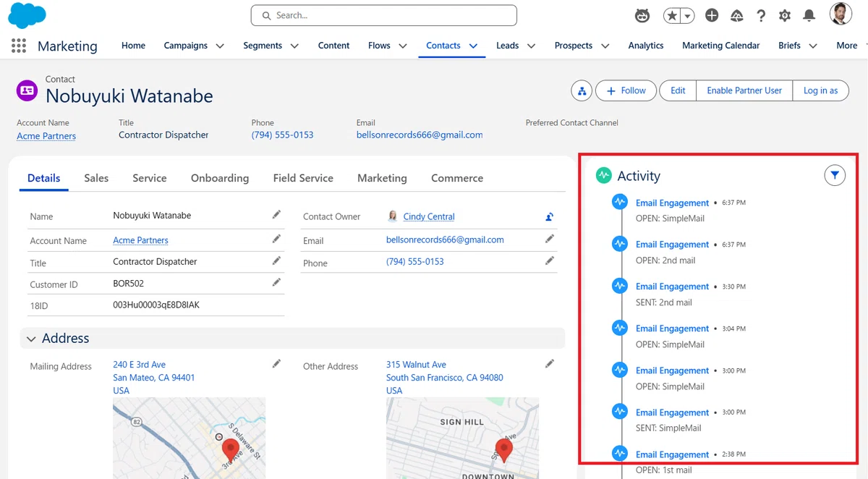
Task: Open the San Mateo map thumbnail
Action: tap(189, 438)
